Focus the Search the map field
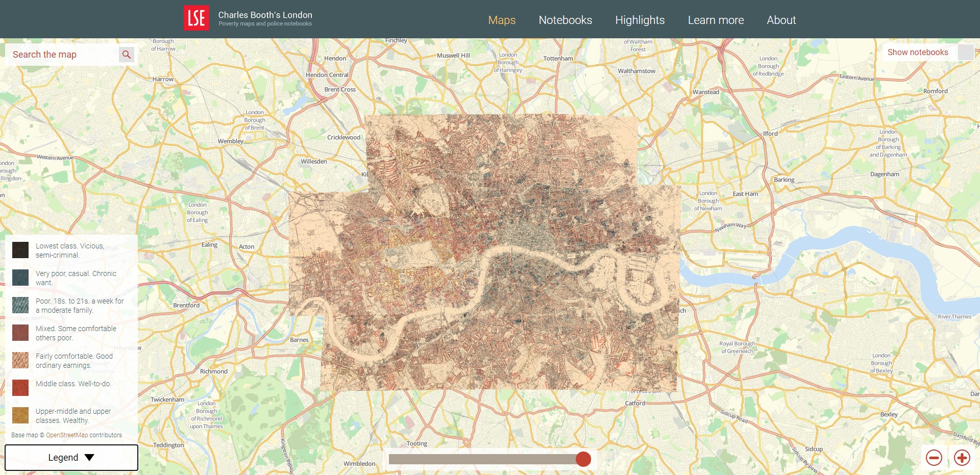The width and height of the screenshot is (980, 475). (x=61, y=55)
